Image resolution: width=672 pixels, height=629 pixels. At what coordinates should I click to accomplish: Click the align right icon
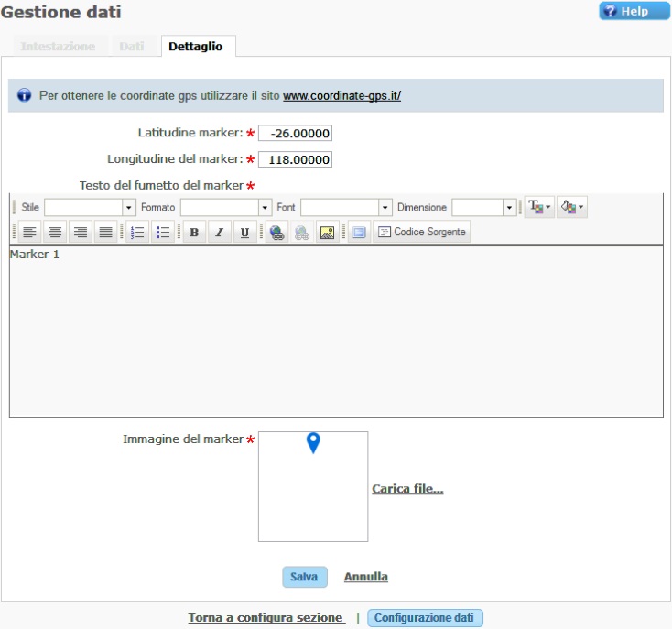81,233
